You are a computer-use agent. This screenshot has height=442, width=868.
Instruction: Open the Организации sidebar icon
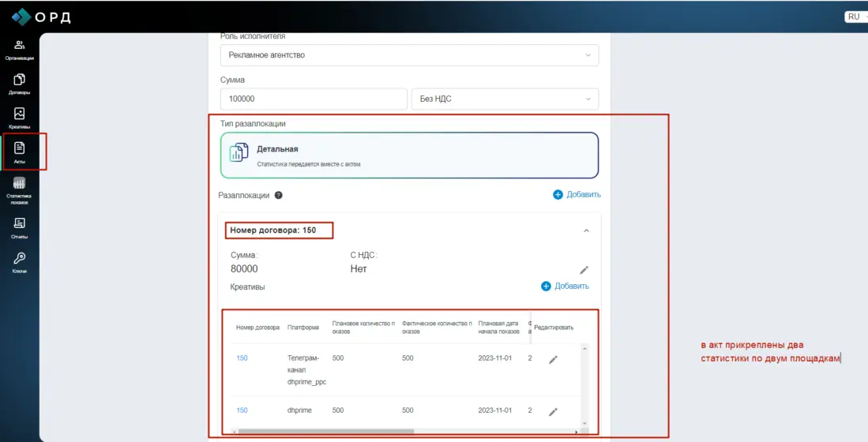(x=19, y=49)
